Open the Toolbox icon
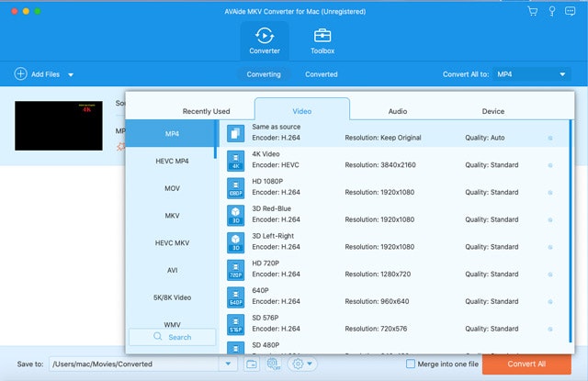The image size is (588, 381). tap(322, 36)
